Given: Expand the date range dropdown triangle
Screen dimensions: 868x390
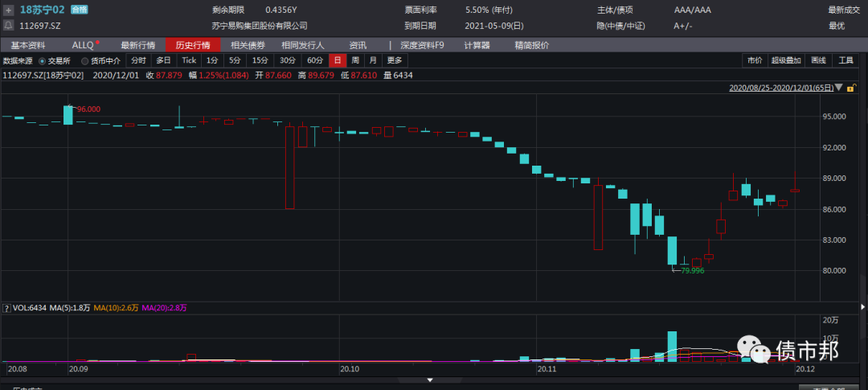Looking at the screenshot, I should point(839,87).
